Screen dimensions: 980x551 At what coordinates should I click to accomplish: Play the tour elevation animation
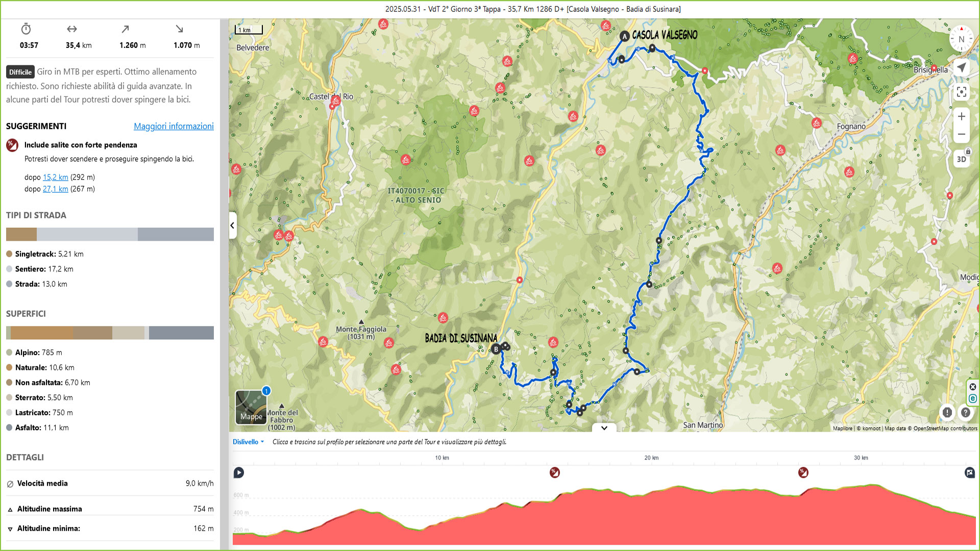pyautogui.click(x=238, y=472)
